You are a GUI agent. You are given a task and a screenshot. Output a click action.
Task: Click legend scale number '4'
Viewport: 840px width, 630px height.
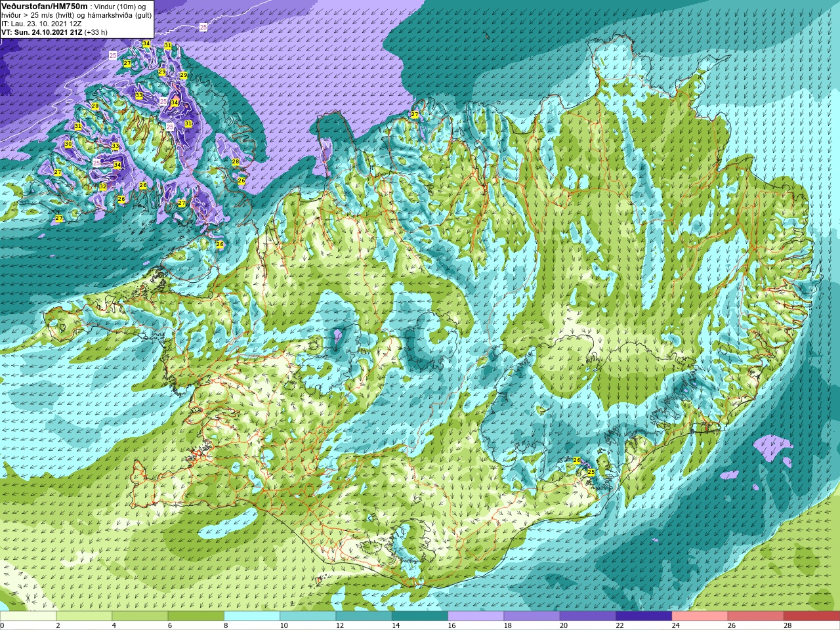pyautogui.click(x=114, y=625)
